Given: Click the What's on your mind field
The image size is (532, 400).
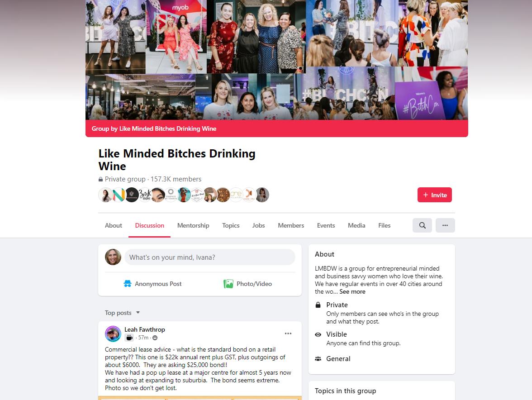Looking at the screenshot, I should [210, 257].
